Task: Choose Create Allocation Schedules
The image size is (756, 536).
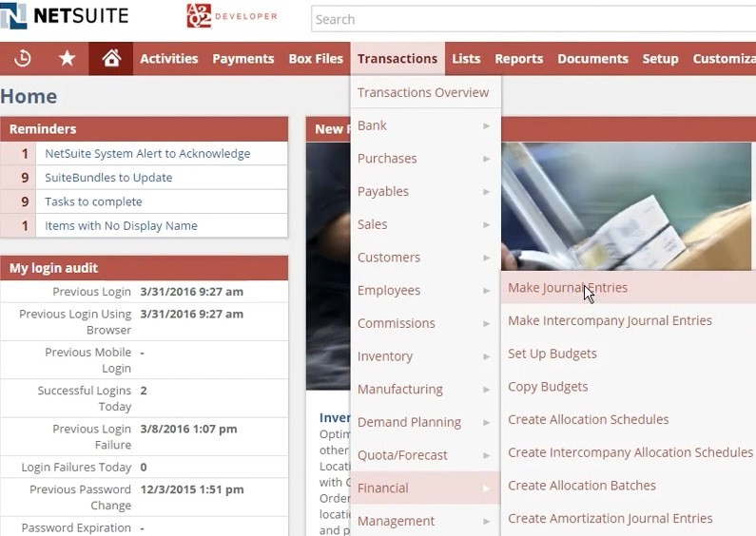Action: point(629,419)
